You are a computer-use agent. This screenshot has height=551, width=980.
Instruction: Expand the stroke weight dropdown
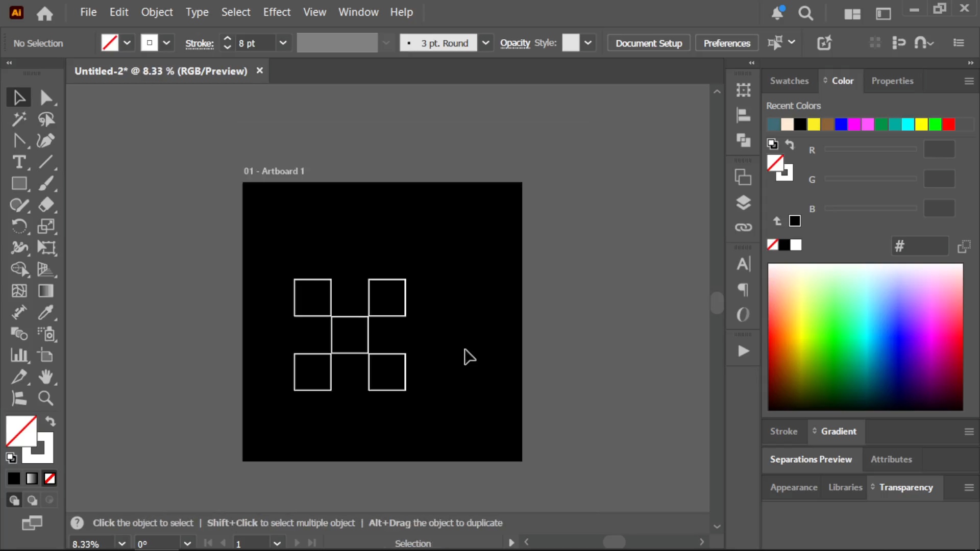(x=283, y=43)
